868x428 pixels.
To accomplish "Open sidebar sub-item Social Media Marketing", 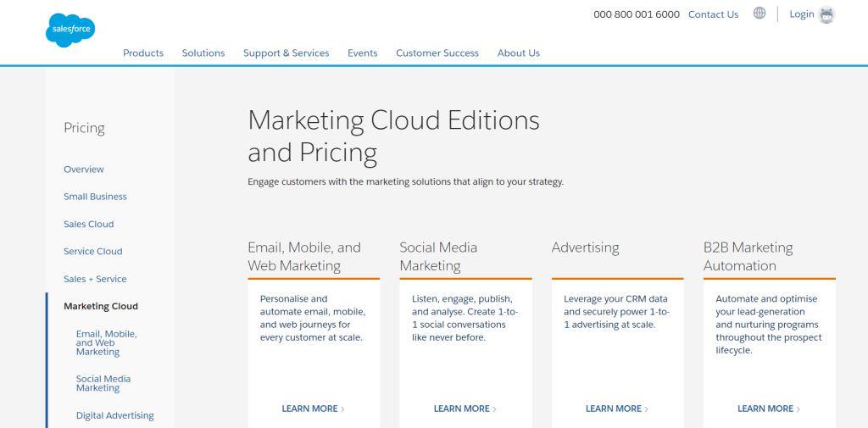I will click(103, 383).
